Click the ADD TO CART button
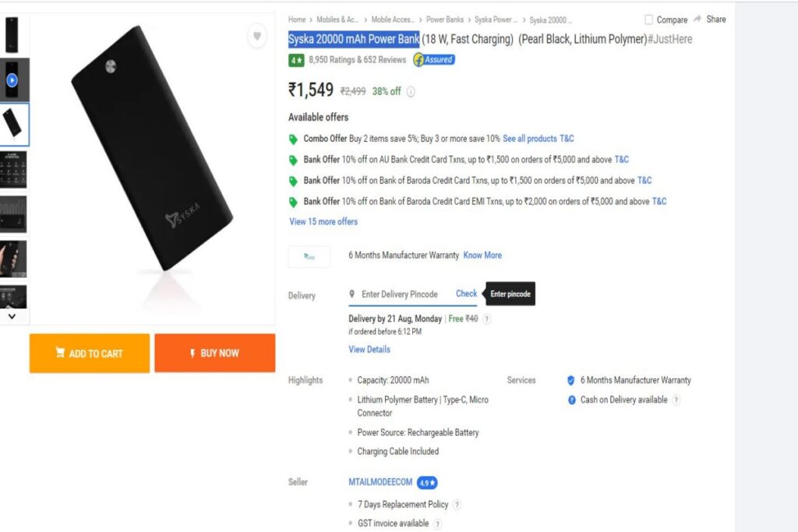798x532 pixels. pos(90,353)
